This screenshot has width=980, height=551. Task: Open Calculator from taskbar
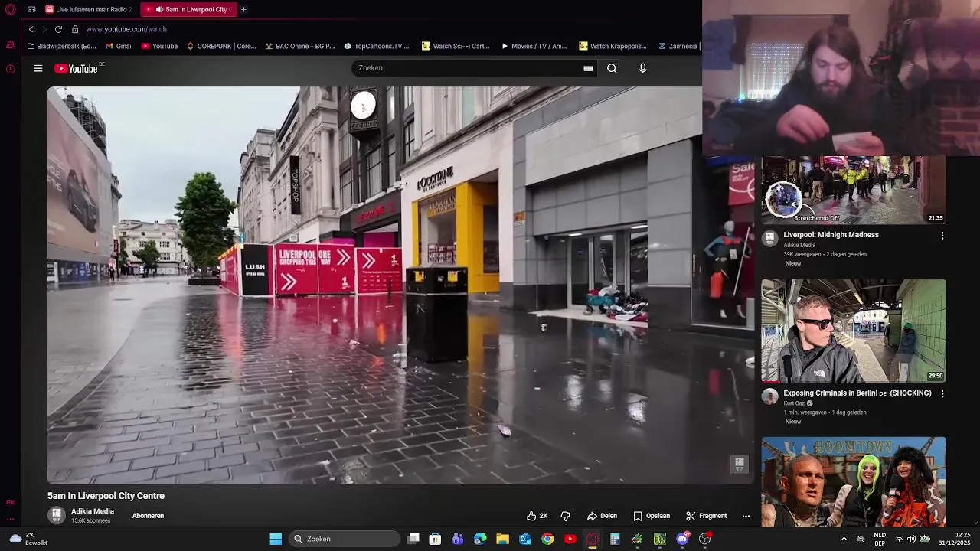[615, 539]
